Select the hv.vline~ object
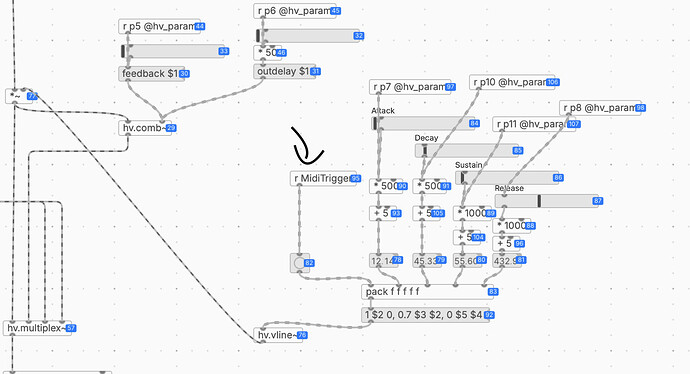The width and height of the screenshot is (690, 374). click(x=278, y=335)
